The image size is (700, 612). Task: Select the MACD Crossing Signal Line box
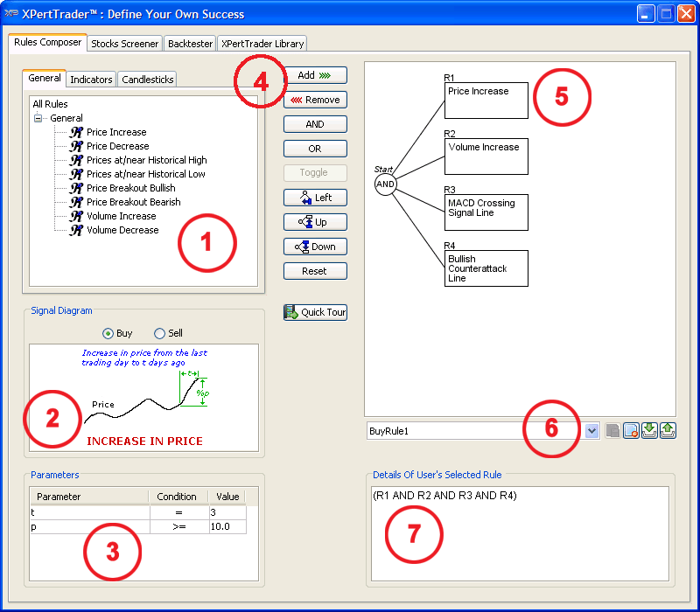click(486, 212)
